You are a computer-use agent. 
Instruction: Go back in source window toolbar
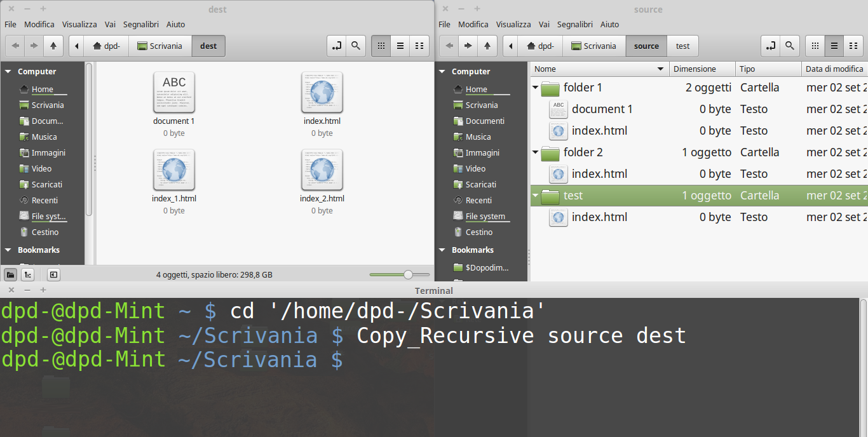tap(449, 46)
